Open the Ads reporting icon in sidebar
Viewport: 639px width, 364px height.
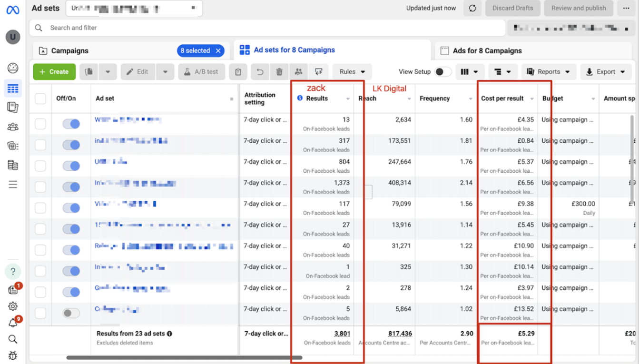pos(13,107)
